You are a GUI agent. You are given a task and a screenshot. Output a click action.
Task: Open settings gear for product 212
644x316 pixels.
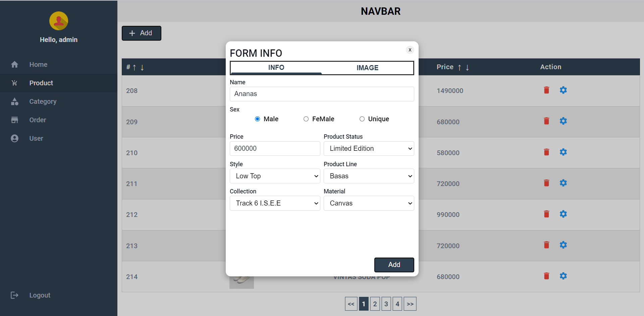tap(563, 214)
